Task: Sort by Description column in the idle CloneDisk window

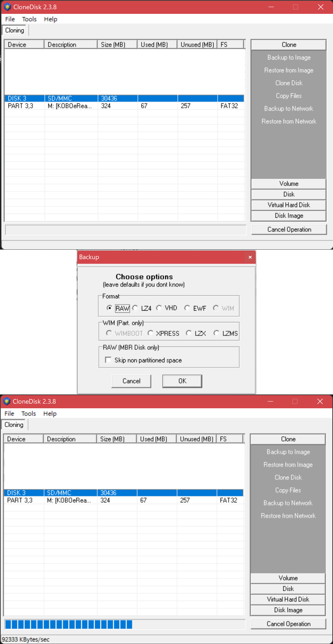Action: 71,44
